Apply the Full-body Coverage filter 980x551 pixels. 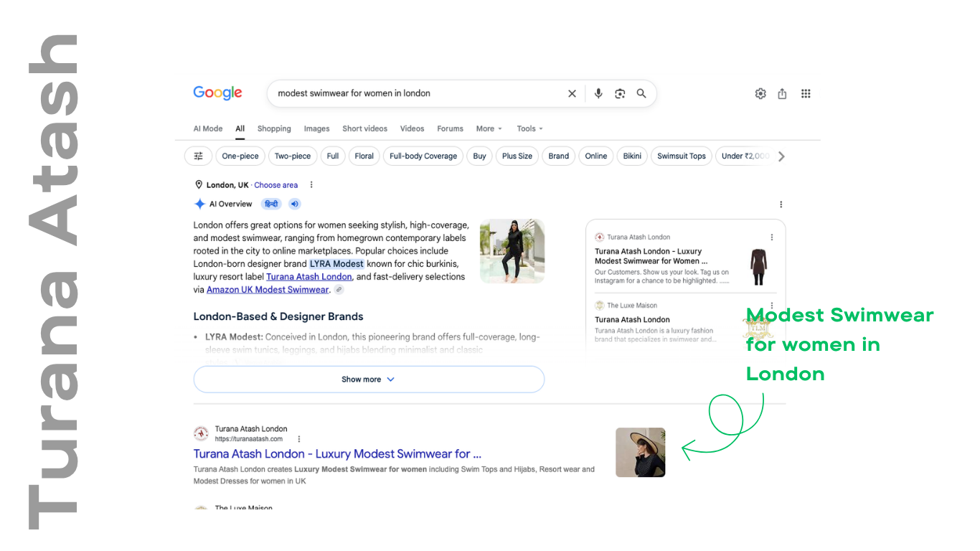coord(423,156)
